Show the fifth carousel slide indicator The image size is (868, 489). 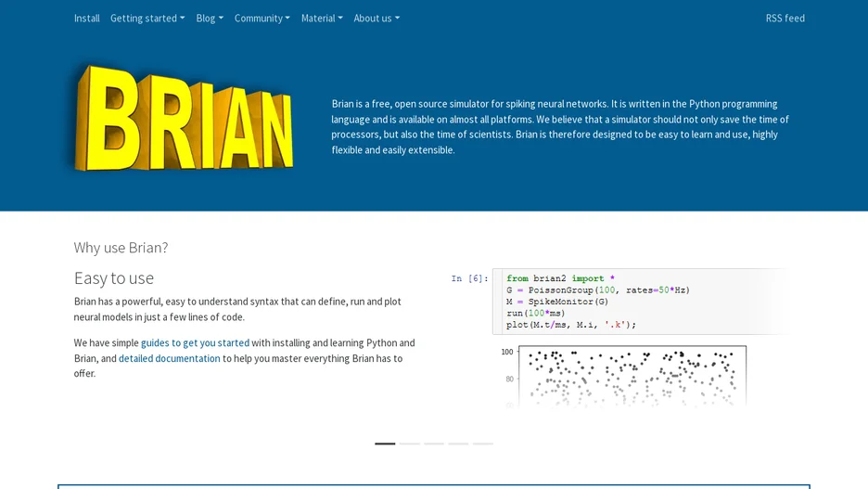(x=483, y=444)
